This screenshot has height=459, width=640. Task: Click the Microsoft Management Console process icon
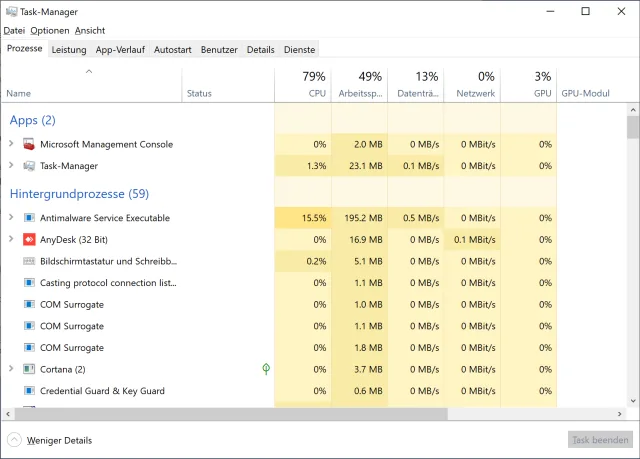click(x=28, y=144)
